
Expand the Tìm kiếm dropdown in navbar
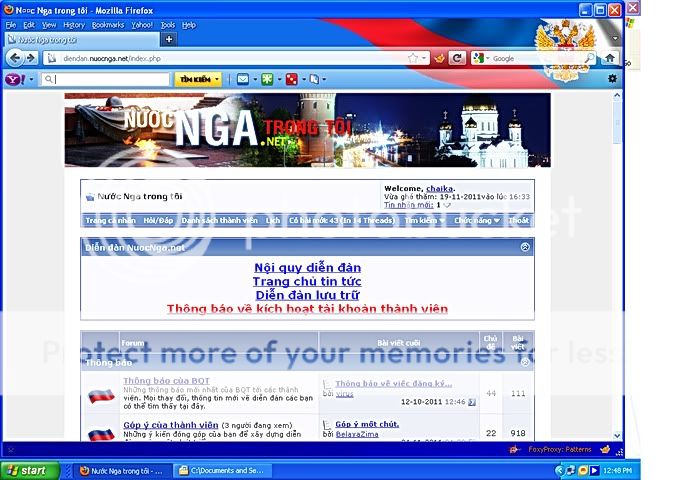click(x=425, y=220)
